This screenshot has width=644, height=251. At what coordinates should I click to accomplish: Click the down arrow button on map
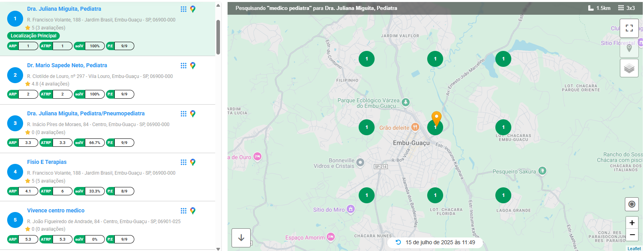pos(241,238)
